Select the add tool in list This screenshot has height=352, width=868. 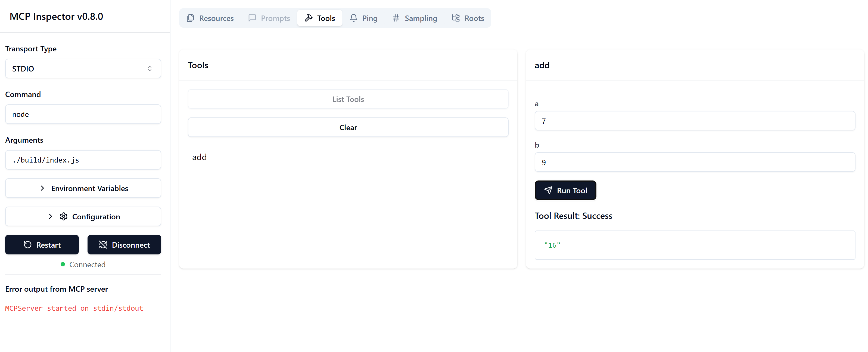[x=200, y=157]
